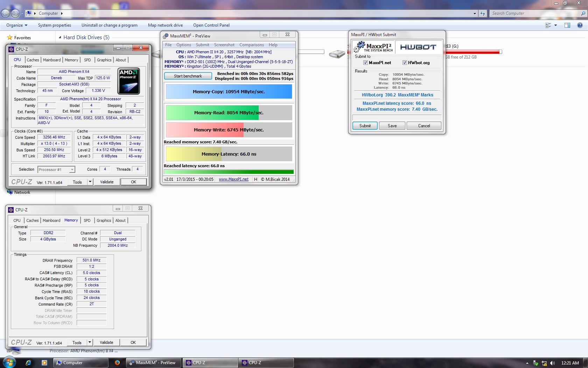This screenshot has height=368, width=588.
Task: Click the Explorer address bar refresh icon
Action: pyautogui.click(x=483, y=13)
